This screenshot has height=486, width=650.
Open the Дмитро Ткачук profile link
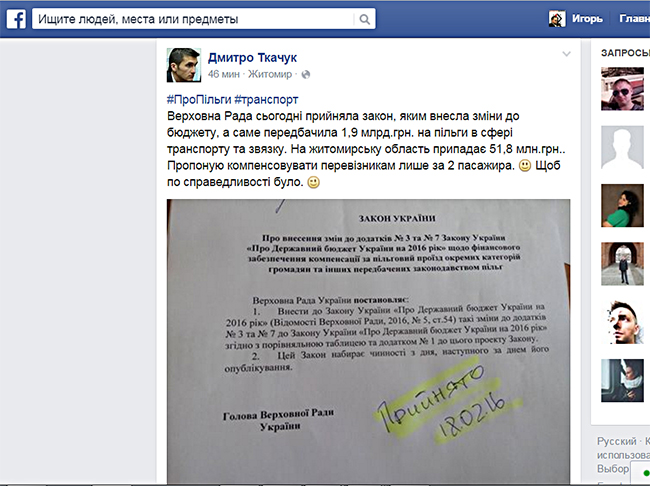pyautogui.click(x=252, y=58)
